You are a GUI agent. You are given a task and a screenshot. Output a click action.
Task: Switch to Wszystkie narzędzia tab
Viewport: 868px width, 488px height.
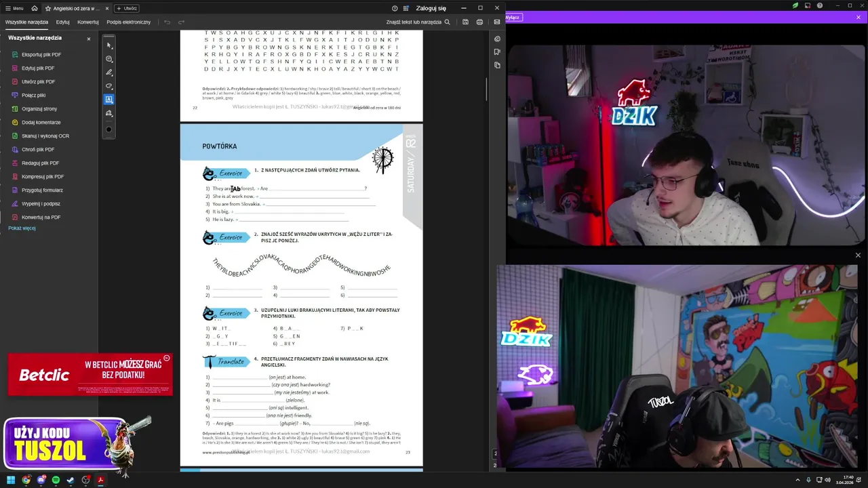click(27, 22)
